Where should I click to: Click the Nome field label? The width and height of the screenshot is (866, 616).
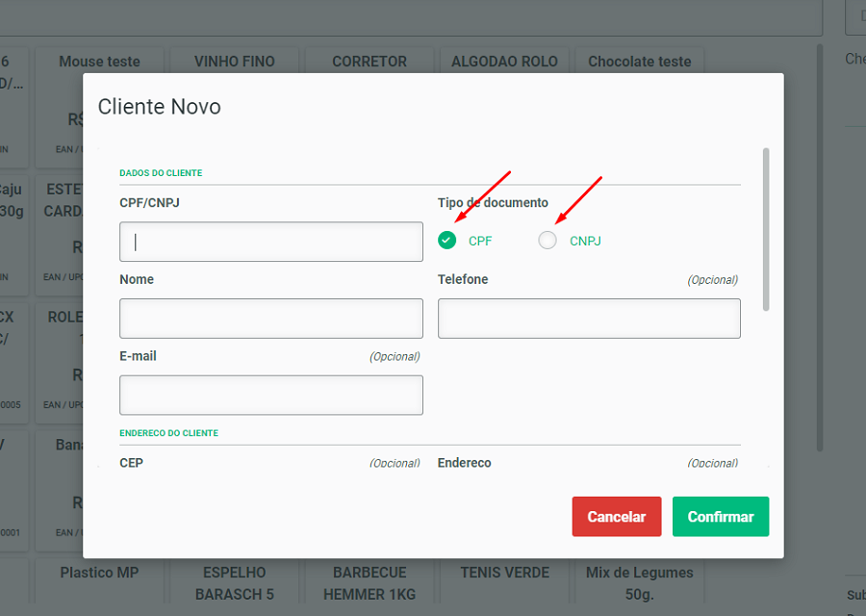(x=137, y=279)
